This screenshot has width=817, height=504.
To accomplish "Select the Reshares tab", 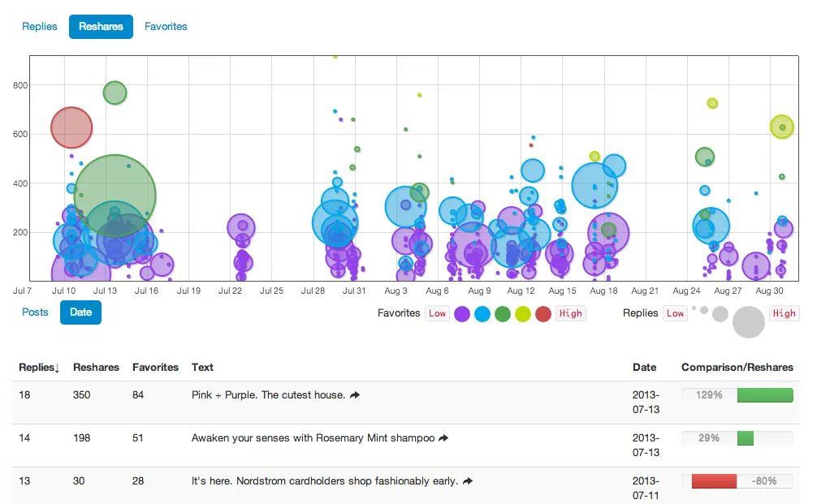I will click(x=101, y=27).
